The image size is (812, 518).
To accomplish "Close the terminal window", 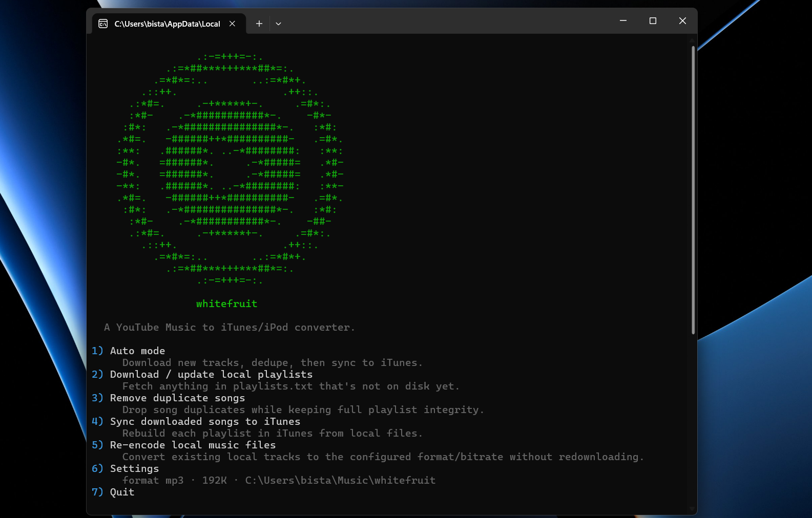I will point(682,21).
